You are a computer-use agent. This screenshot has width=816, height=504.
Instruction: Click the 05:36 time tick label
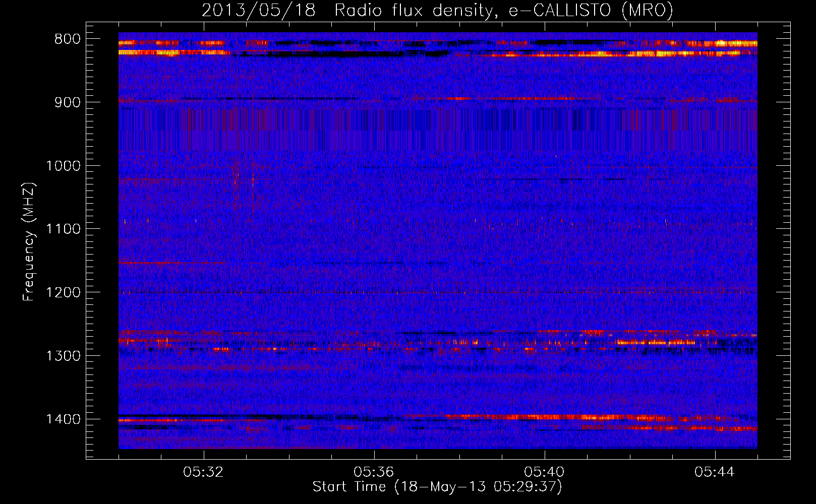pyautogui.click(x=374, y=472)
